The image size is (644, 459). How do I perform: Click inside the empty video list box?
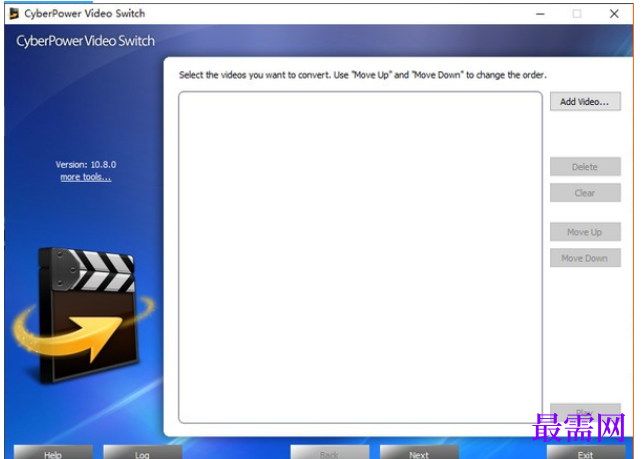click(x=360, y=257)
